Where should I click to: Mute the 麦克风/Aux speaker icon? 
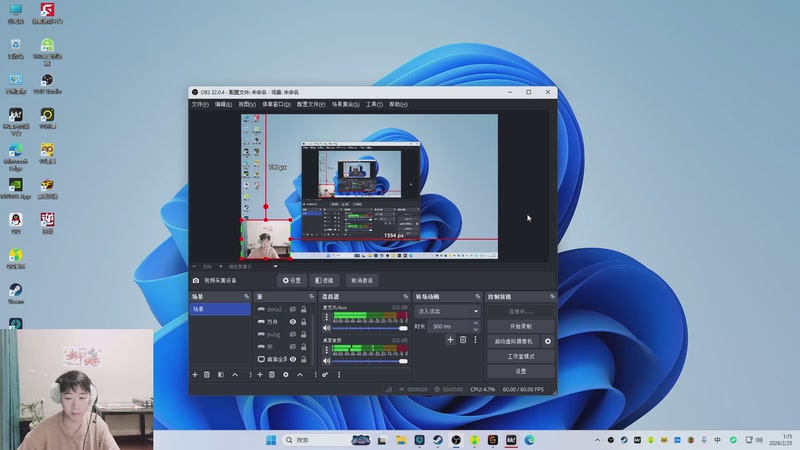[327, 328]
